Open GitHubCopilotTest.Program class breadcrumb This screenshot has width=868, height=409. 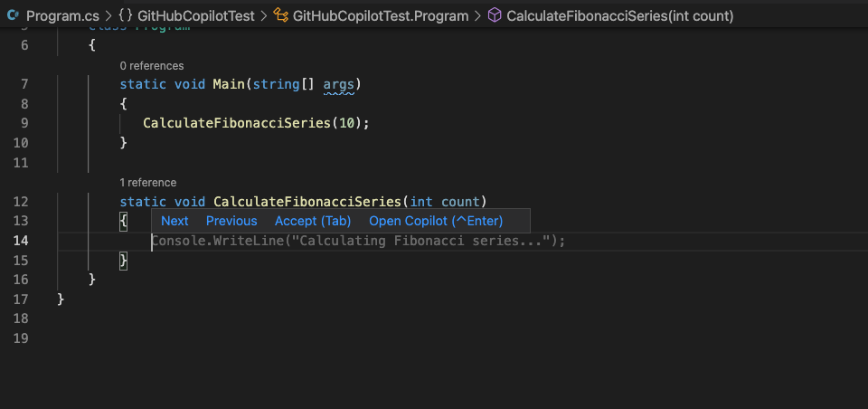tap(381, 16)
